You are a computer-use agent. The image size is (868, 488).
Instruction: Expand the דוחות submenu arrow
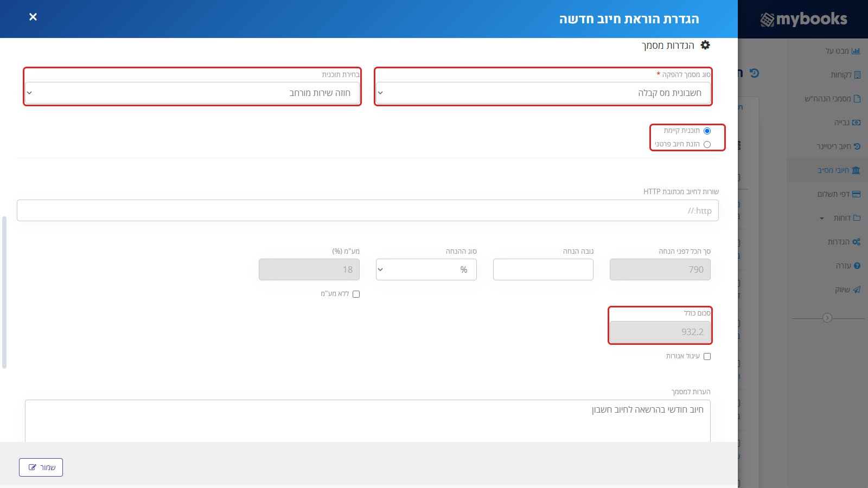(822, 219)
